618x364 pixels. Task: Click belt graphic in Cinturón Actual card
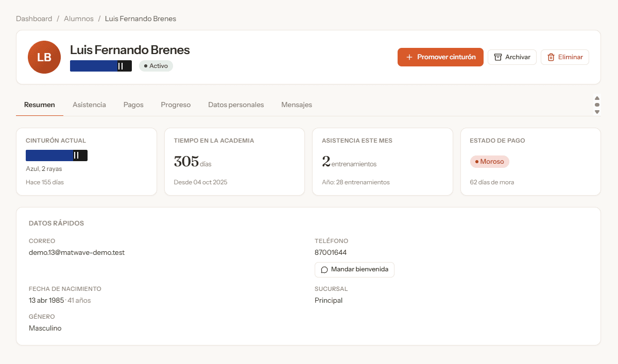57,155
